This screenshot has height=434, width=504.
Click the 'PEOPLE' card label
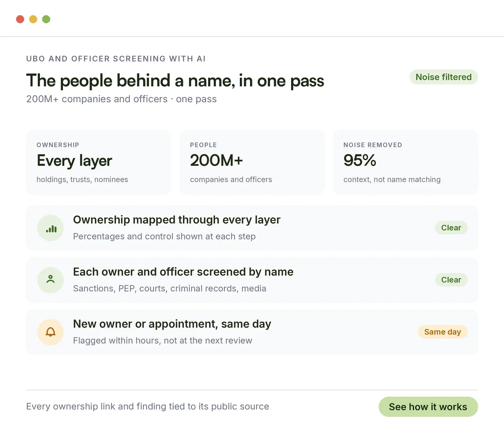coord(203,145)
